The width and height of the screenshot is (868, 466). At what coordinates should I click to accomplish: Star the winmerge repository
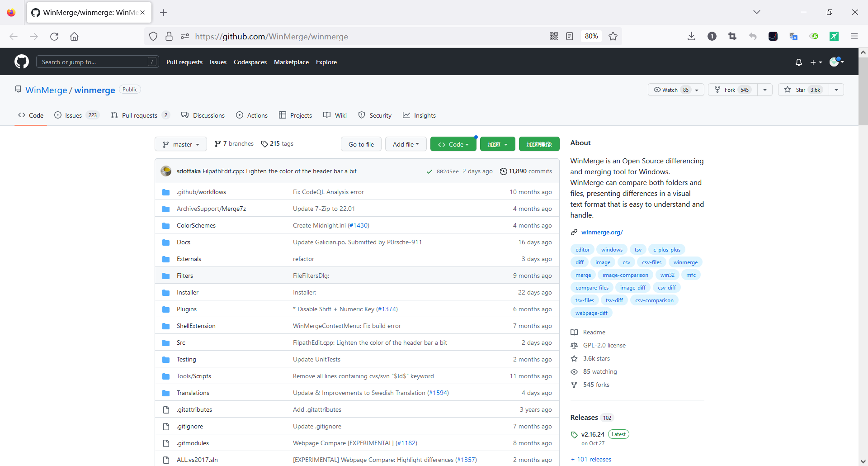(803, 90)
